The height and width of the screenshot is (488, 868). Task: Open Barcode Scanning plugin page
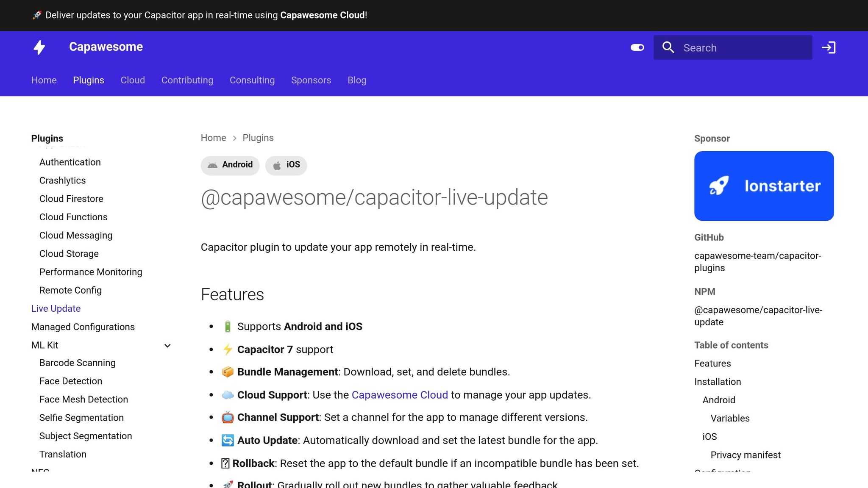[x=78, y=363]
